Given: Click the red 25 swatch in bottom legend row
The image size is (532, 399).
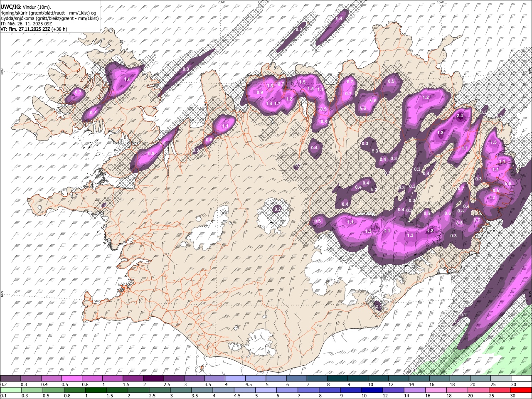Looking at the screenshot, I should tap(500, 390).
